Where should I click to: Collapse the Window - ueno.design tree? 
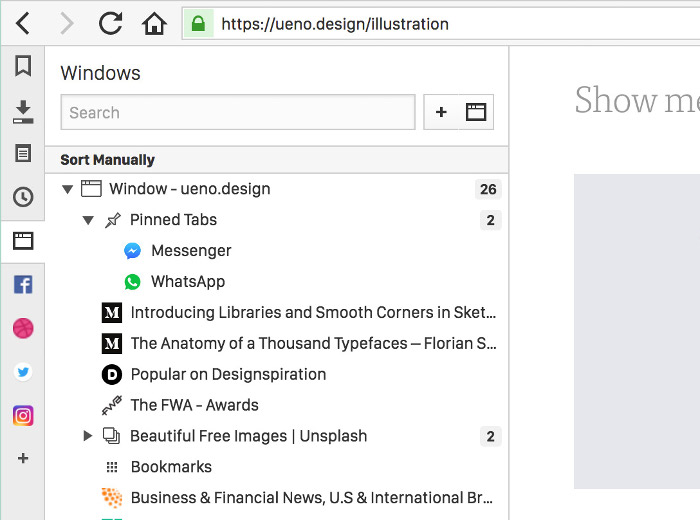tap(68, 189)
